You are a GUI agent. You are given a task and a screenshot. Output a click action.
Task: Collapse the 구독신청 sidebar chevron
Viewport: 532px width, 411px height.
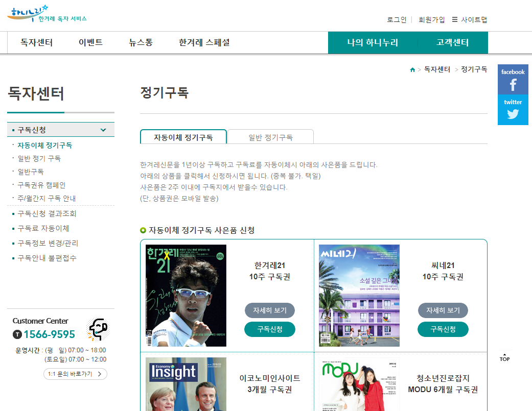[103, 130]
